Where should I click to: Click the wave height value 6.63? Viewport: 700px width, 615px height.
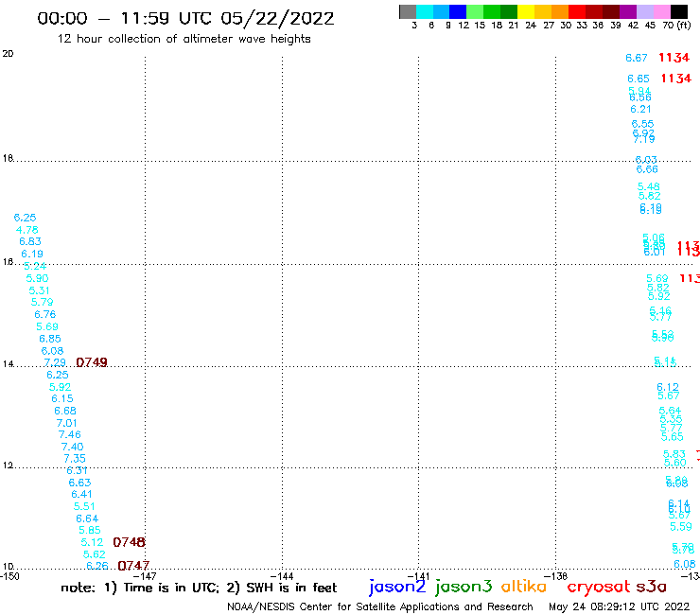coord(79,483)
